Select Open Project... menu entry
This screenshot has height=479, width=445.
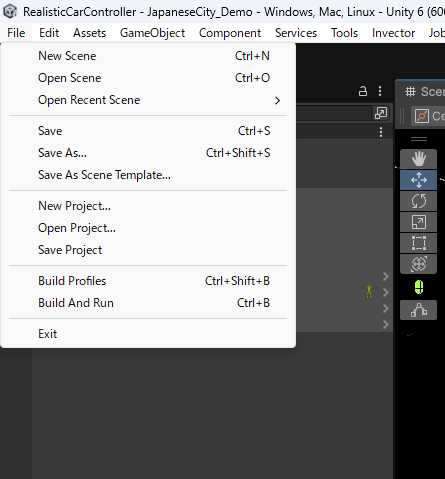(148, 228)
